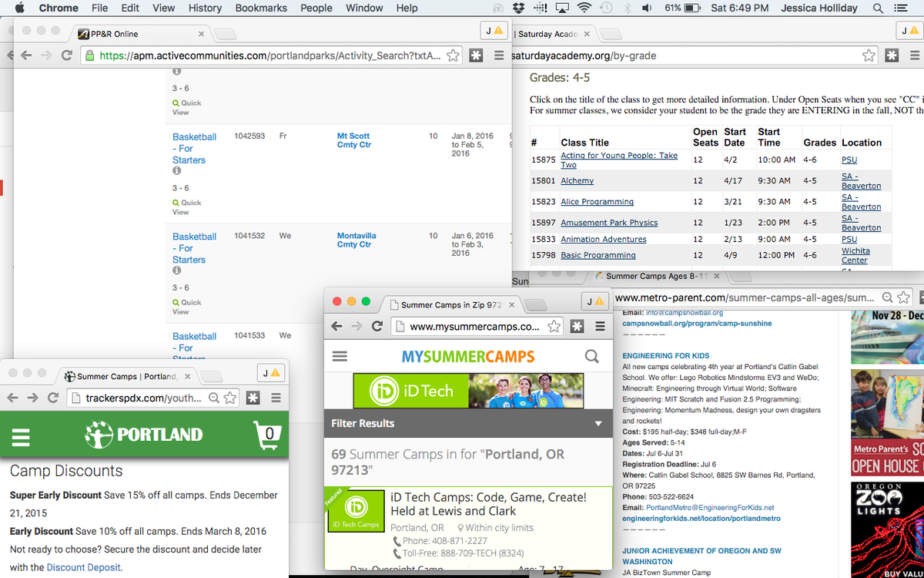The width and height of the screenshot is (924, 578).
Task: Open Acting for Young People class link
Action: (x=619, y=160)
